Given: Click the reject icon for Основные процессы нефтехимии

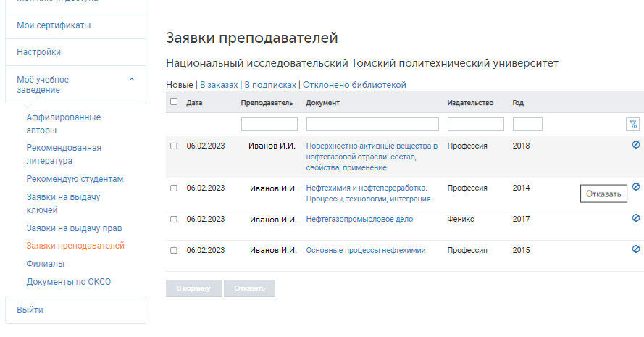Looking at the screenshot, I should (x=636, y=249).
